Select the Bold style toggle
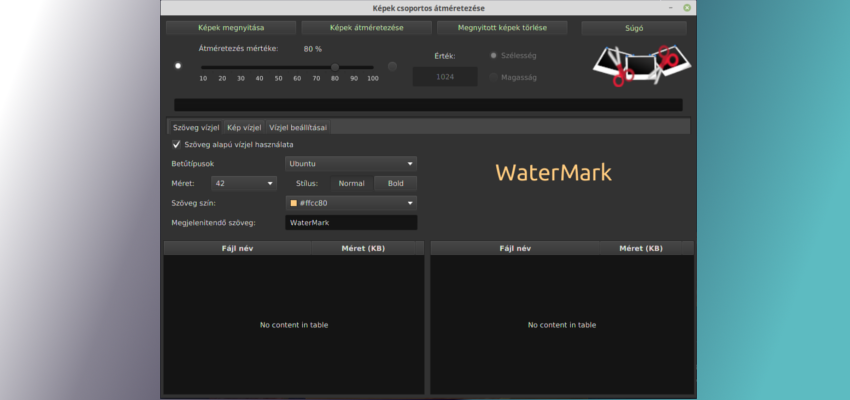This screenshot has height=400, width=850. point(395,183)
